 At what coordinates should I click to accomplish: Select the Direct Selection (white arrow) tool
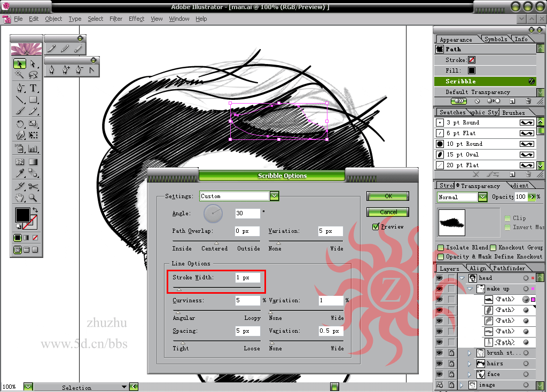(33, 64)
